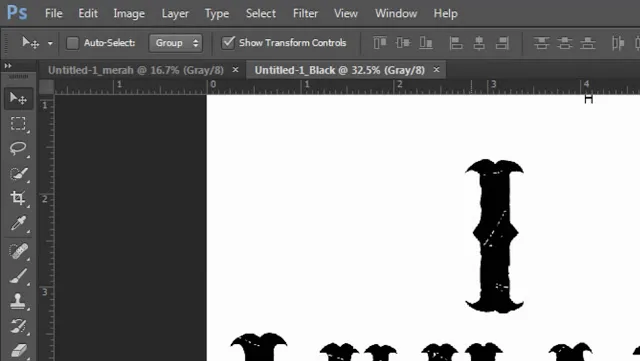
Task: Click the ruler origin corner box
Action: coord(46,87)
